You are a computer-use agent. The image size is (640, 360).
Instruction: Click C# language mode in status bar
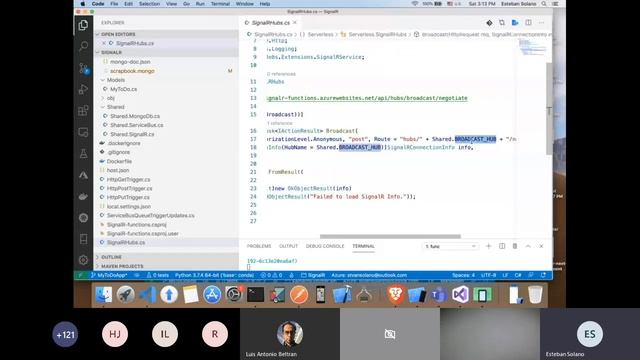tap(518, 275)
